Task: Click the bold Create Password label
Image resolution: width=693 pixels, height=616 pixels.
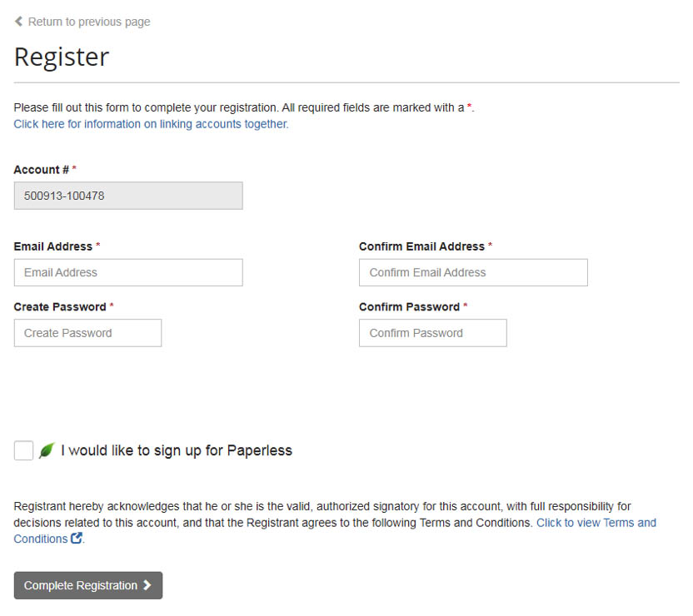Action: [60, 307]
